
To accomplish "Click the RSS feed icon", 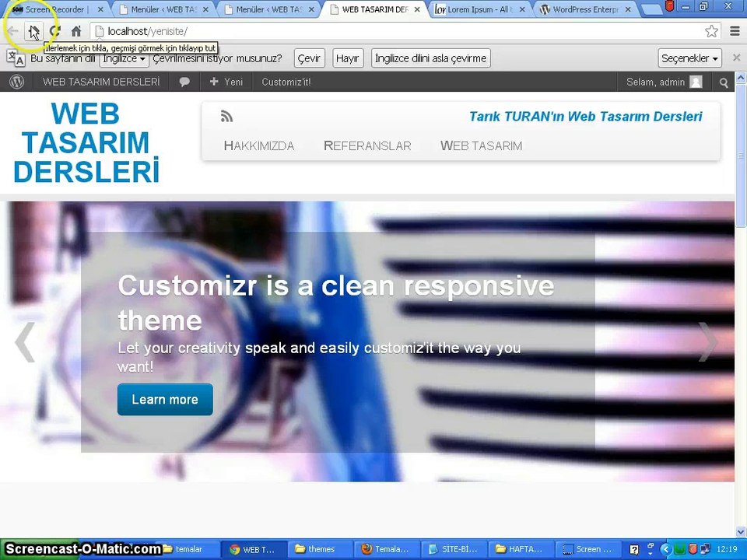I will pyautogui.click(x=226, y=116).
